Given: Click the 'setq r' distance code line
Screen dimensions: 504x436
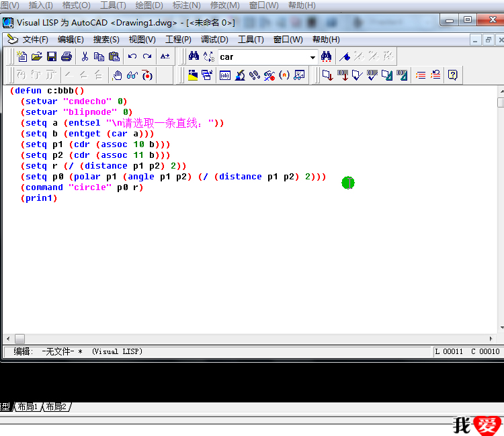Looking at the screenshot, I should pyautogui.click(x=103, y=166).
